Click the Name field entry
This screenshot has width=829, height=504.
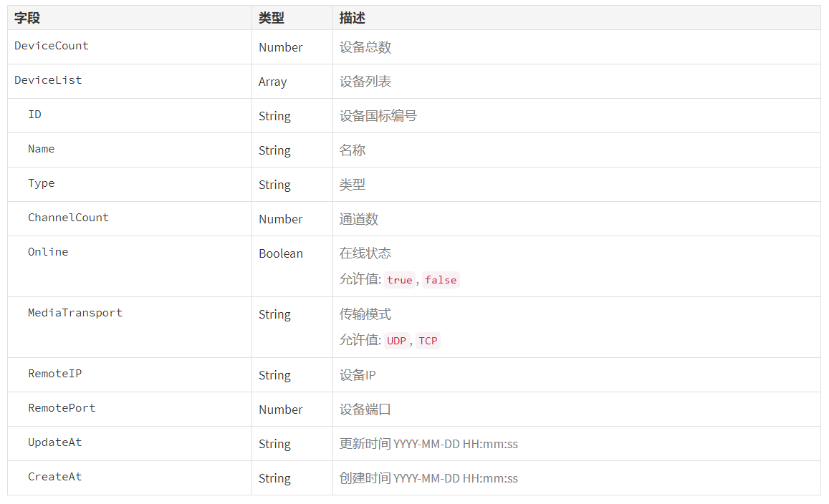pyautogui.click(x=41, y=149)
